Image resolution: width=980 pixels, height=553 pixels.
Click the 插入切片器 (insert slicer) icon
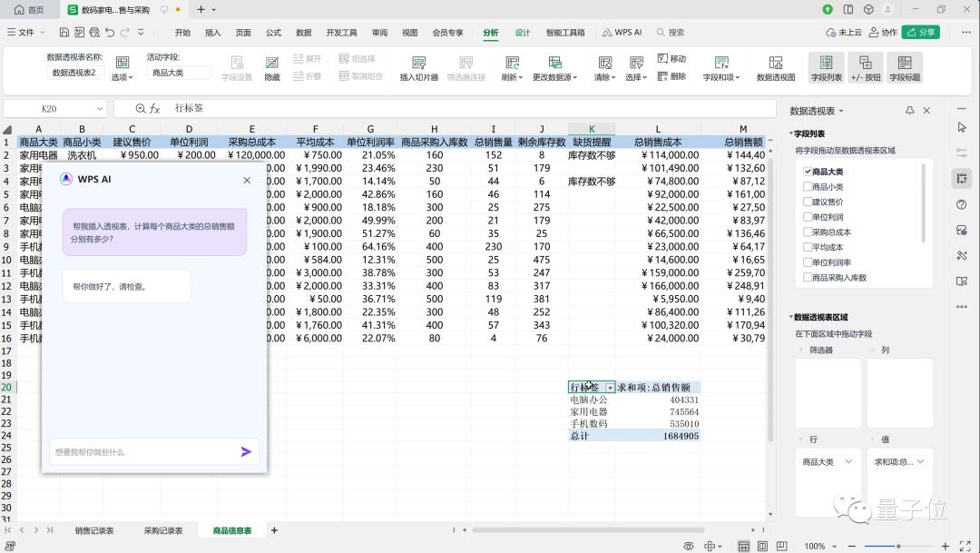(418, 63)
